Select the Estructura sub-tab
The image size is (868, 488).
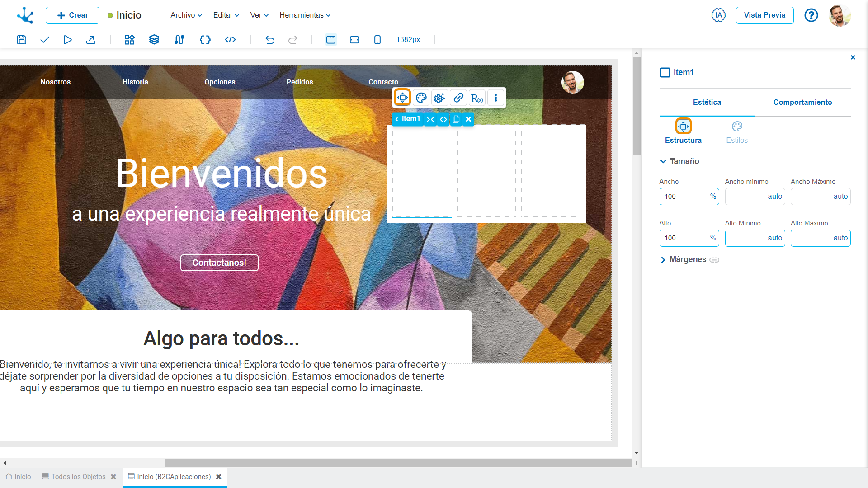683,132
